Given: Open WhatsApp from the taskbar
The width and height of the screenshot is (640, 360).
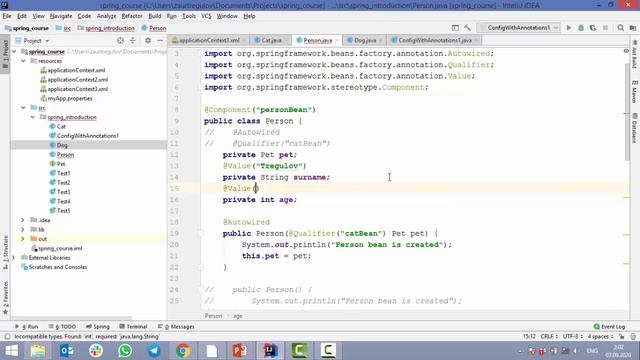Looking at the screenshot, I should point(125,351).
